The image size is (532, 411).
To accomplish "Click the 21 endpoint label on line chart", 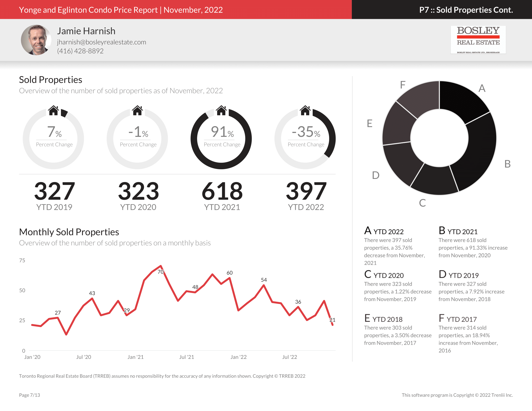I will (x=332, y=320).
